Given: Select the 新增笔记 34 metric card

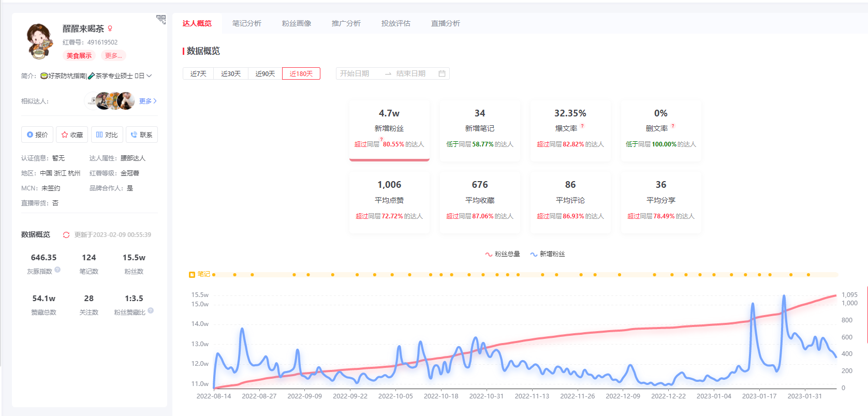Looking at the screenshot, I should 480,130.
